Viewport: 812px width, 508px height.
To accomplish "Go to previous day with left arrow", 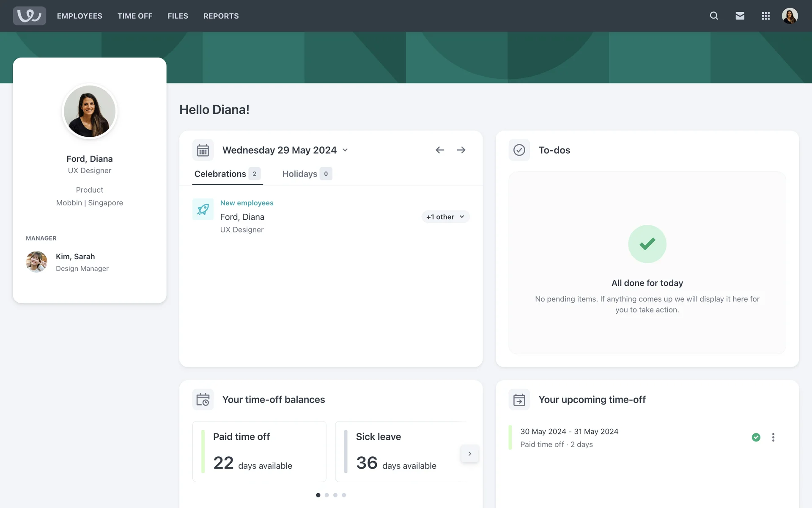I will click(440, 150).
